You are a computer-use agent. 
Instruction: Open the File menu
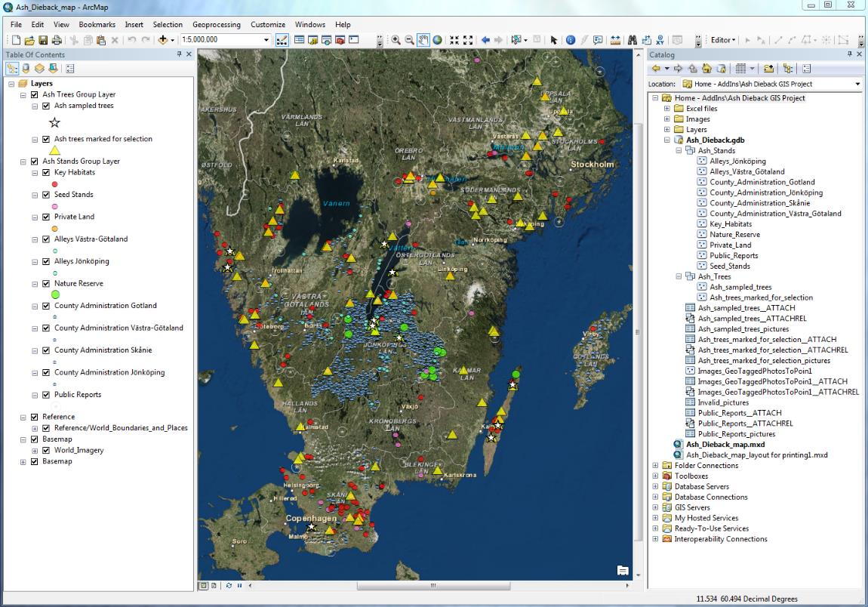click(16, 24)
